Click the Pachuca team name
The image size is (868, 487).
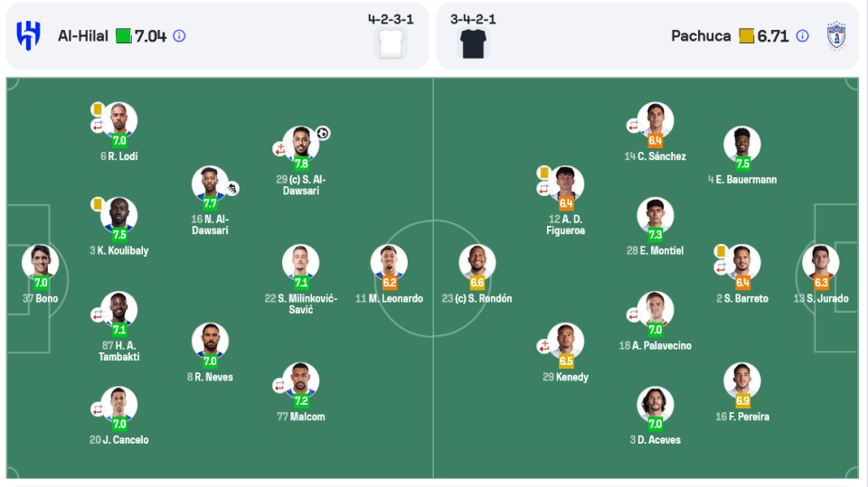701,36
